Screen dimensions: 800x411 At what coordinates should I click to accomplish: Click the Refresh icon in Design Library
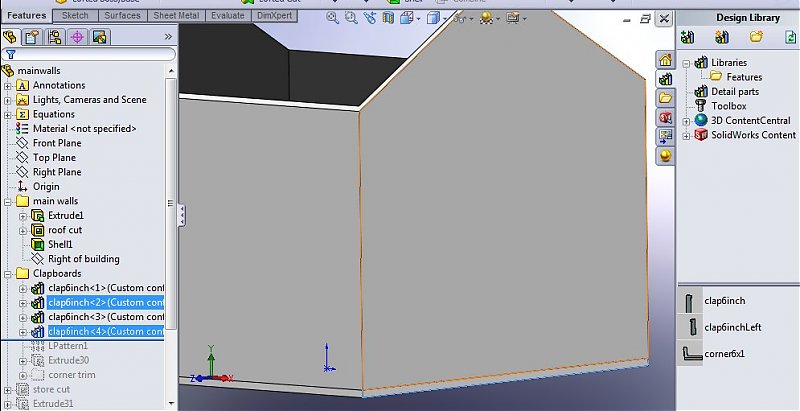pos(790,37)
